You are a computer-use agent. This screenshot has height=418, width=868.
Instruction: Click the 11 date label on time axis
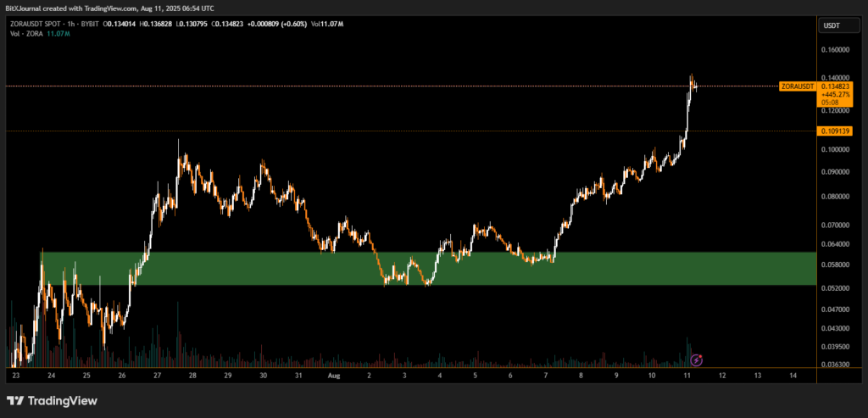[686, 375]
